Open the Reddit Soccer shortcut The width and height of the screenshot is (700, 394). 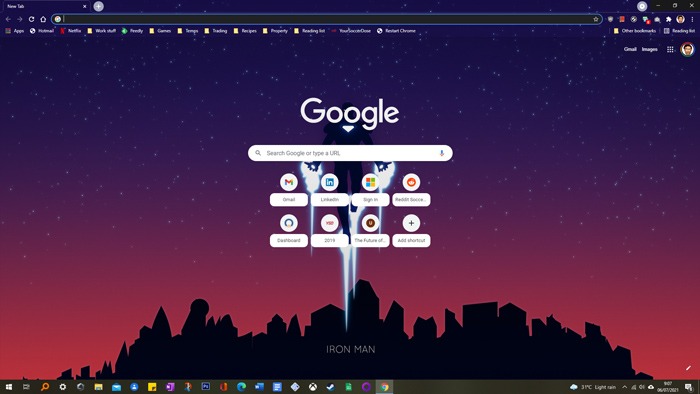pos(411,190)
